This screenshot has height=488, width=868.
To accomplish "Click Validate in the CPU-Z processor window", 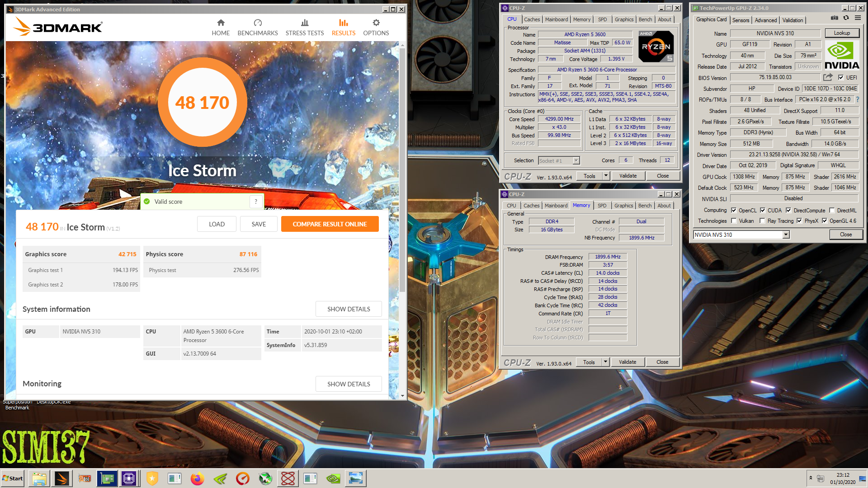I will point(628,176).
